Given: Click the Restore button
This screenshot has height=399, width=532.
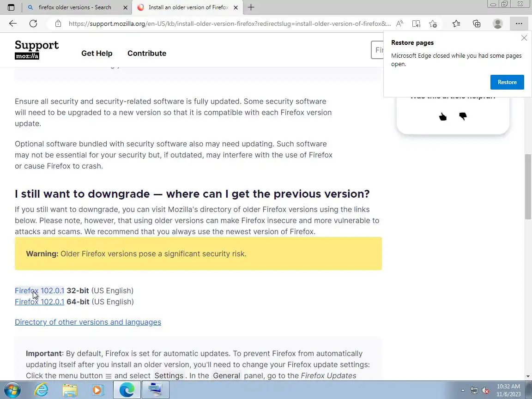Looking at the screenshot, I should [507, 82].
